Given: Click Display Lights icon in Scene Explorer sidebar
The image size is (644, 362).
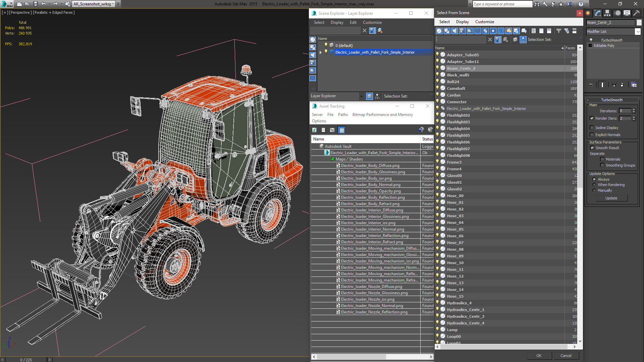Looking at the screenshot, I should click(x=313, y=55).
